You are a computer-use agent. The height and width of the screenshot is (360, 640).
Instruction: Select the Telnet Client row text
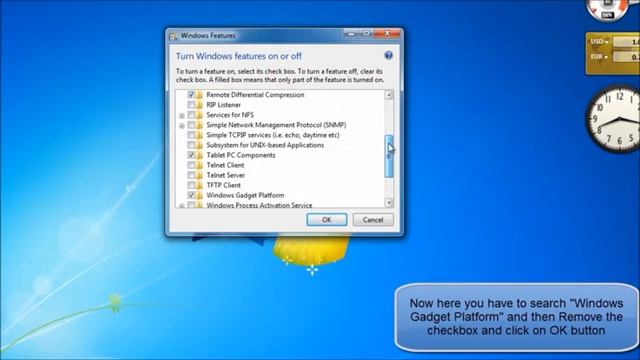coord(225,165)
